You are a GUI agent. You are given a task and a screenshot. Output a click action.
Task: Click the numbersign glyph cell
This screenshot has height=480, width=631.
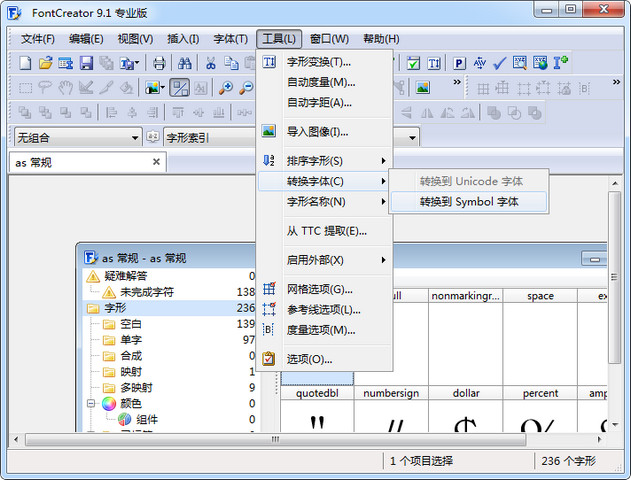click(391, 409)
